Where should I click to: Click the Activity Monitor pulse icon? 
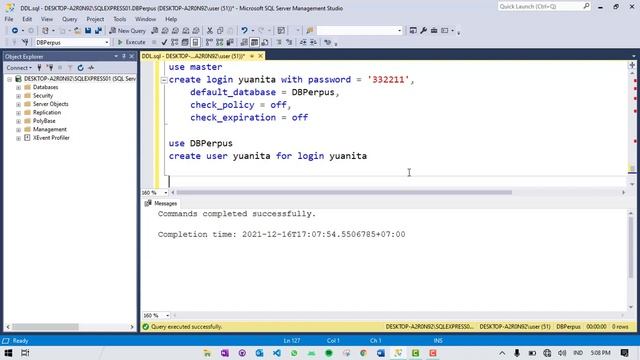point(91,68)
